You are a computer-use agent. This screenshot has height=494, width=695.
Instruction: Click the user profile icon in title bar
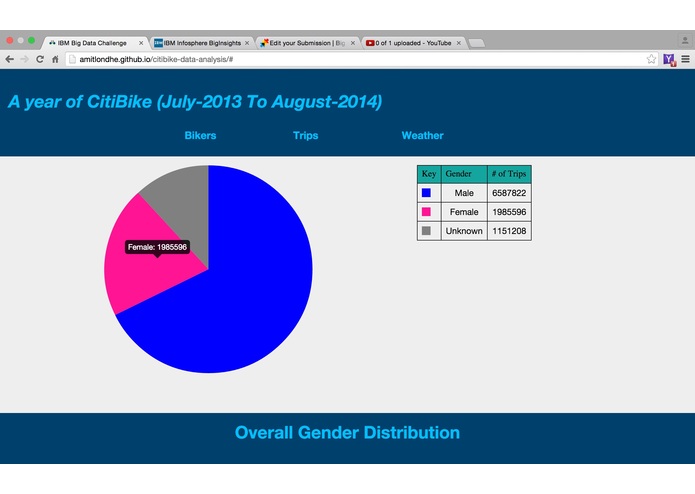(685, 41)
